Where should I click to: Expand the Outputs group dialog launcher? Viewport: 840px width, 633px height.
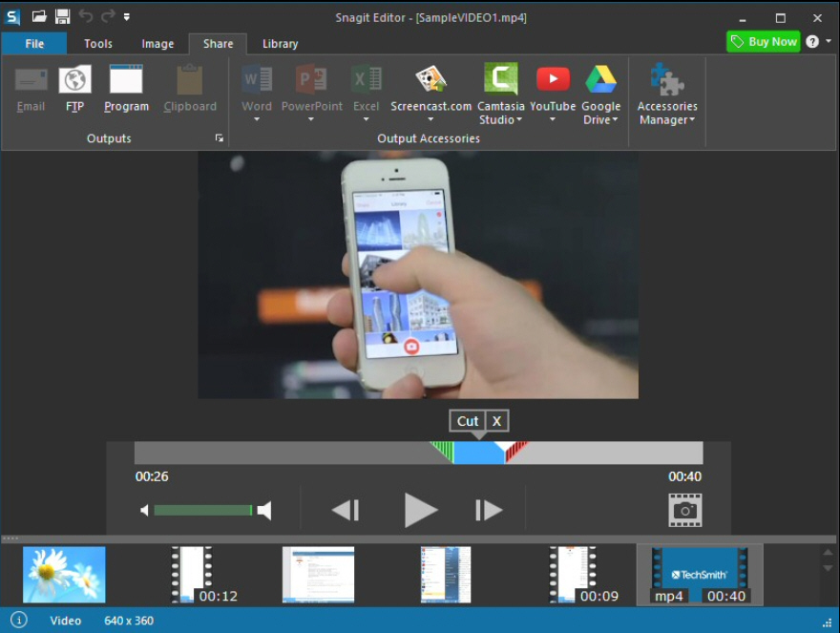point(220,139)
